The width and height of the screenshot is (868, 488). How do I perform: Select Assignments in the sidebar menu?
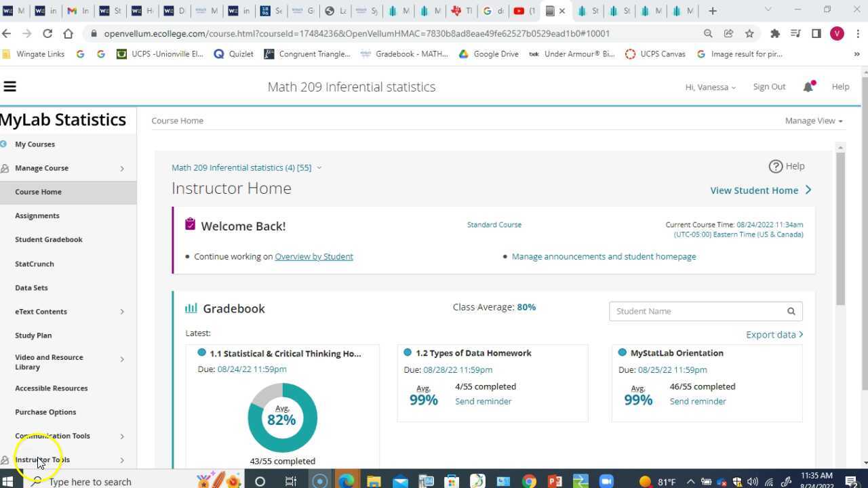[37, 216]
